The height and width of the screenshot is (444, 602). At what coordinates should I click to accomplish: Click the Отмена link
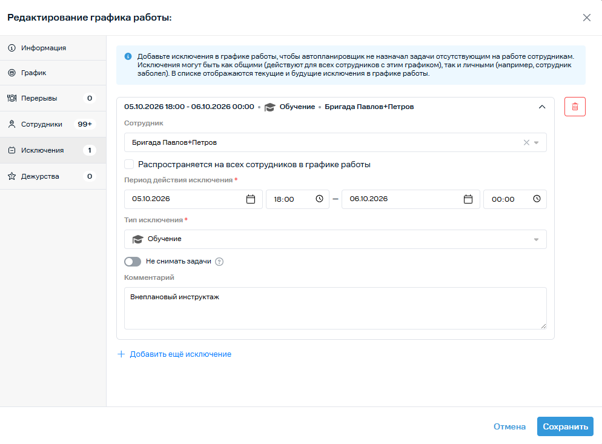509,426
